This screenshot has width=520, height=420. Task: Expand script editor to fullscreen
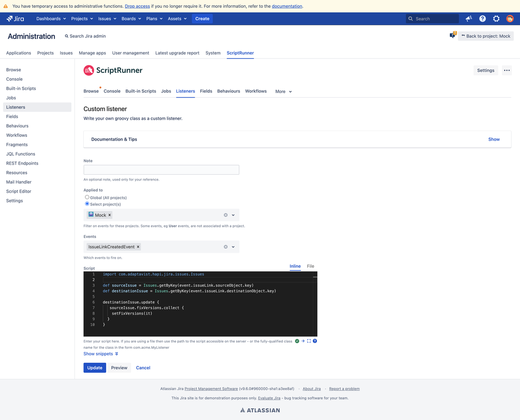(x=309, y=341)
